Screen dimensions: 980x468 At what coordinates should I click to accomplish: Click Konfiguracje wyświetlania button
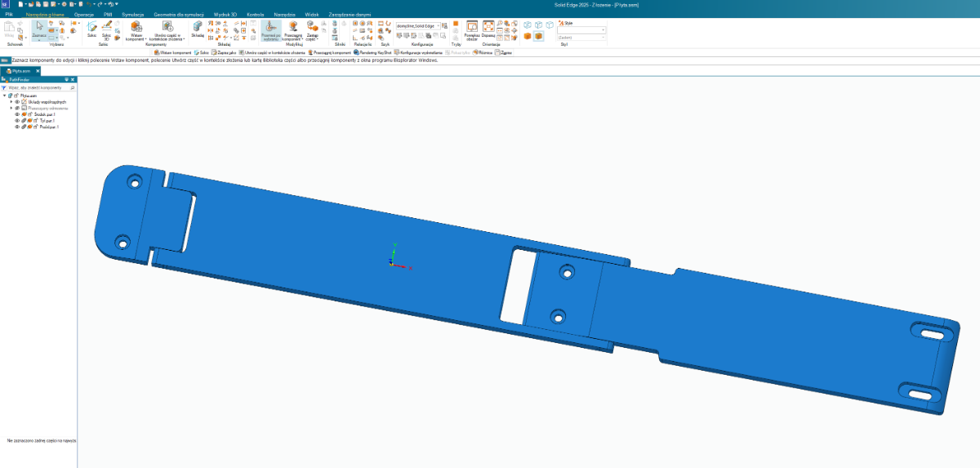coord(421,51)
